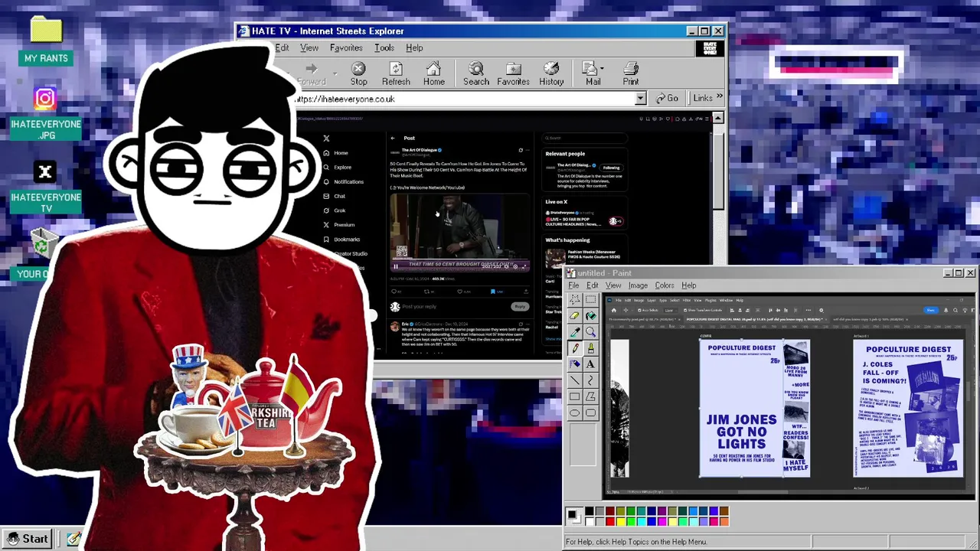Screen dimensions: 980x551
Task: Select the Pencil tool in Paint
Action: [x=574, y=347]
